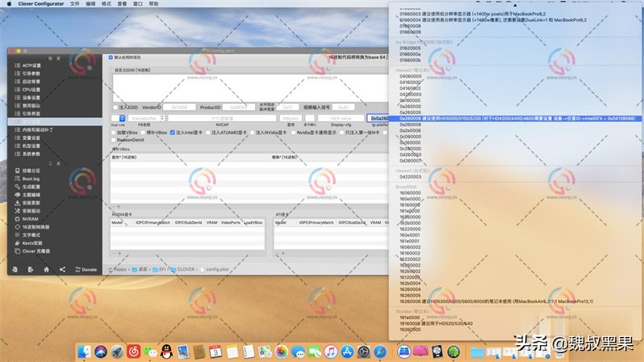The height and width of the screenshot is (362, 644).
Task: Open Finder from the Dock
Action: [84, 351]
